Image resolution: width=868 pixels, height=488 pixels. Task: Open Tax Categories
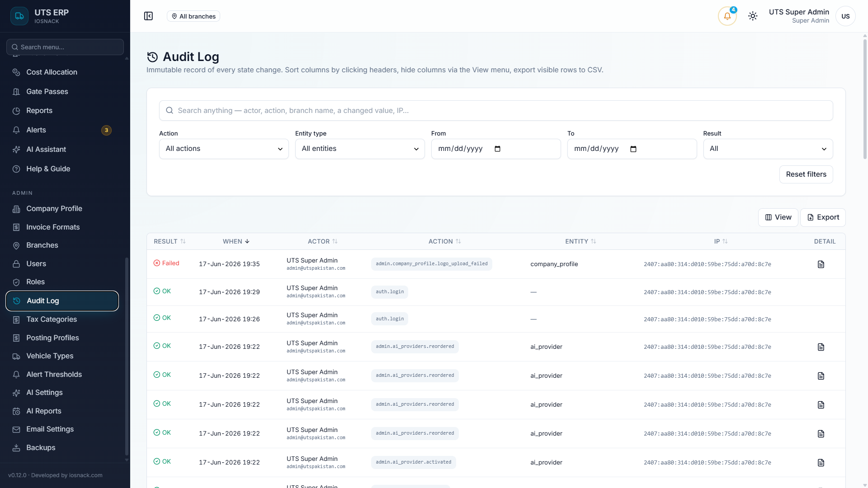click(62, 319)
